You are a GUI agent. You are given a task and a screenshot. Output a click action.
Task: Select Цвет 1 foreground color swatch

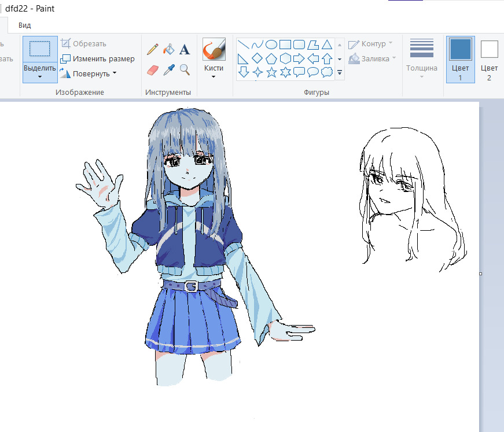pos(460,60)
